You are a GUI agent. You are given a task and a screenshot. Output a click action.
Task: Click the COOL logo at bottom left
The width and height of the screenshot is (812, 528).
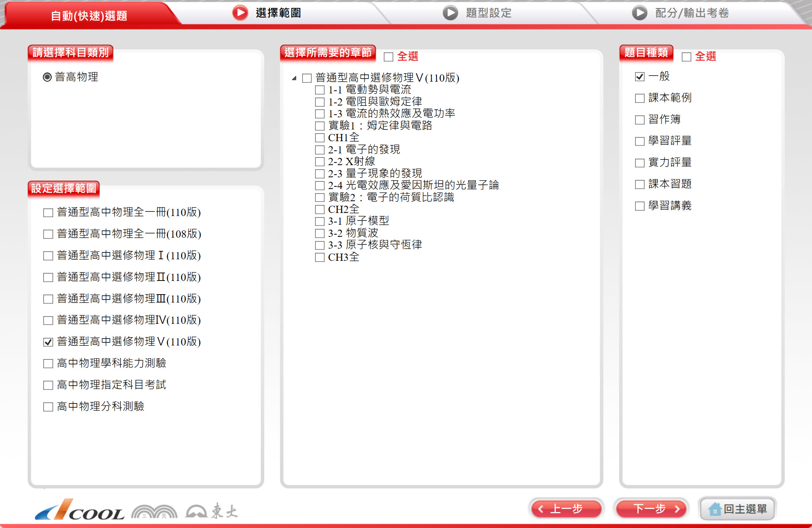(x=80, y=510)
